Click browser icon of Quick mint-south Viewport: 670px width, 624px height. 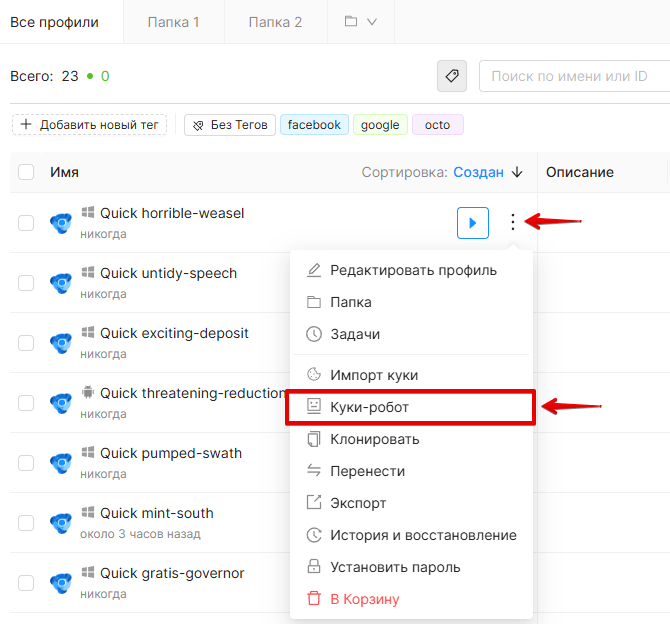click(x=61, y=523)
